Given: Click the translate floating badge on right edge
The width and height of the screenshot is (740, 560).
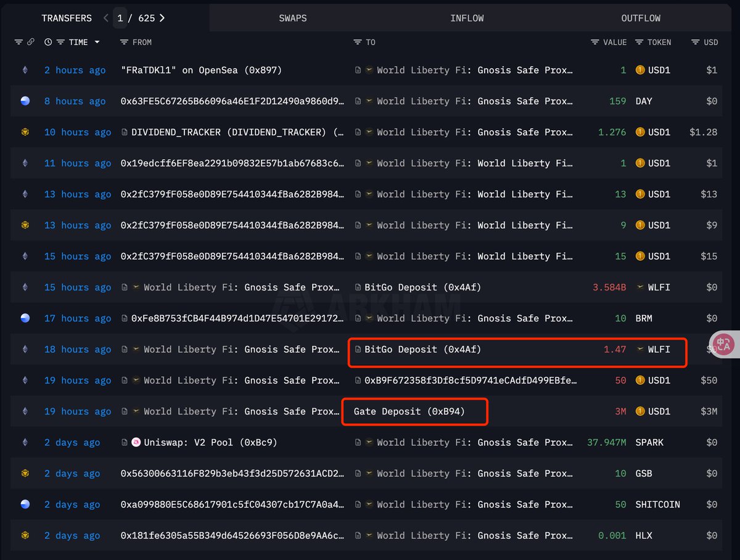Looking at the screenshot, I should click(724, 345).
